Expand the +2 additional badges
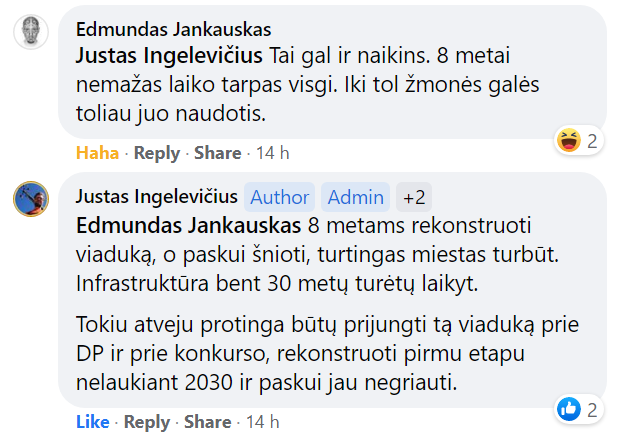Screen dimensions: 620x444 click(413, 196)
